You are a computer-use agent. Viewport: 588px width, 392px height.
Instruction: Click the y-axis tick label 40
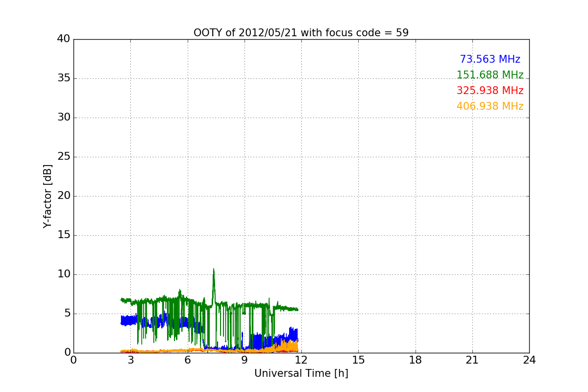coord(64,39)
